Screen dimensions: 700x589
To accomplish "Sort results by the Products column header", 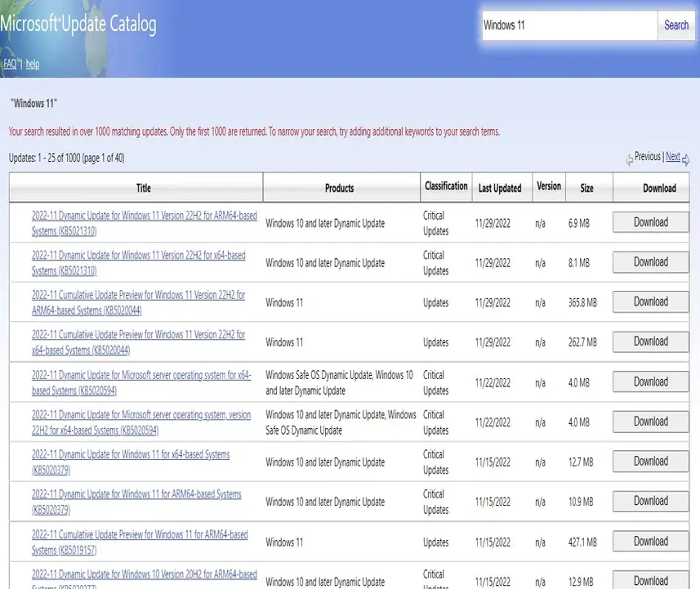I will [x=339, y=188].
